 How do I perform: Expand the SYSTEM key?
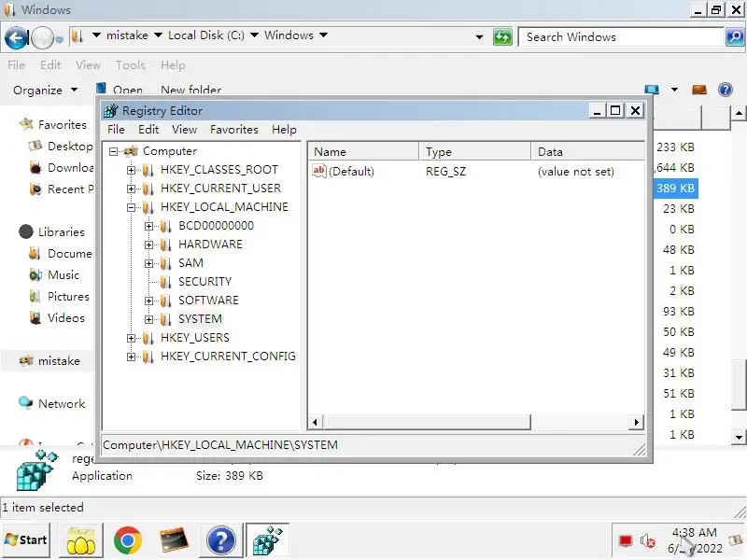pyautogui.click(x=148, y=319)
